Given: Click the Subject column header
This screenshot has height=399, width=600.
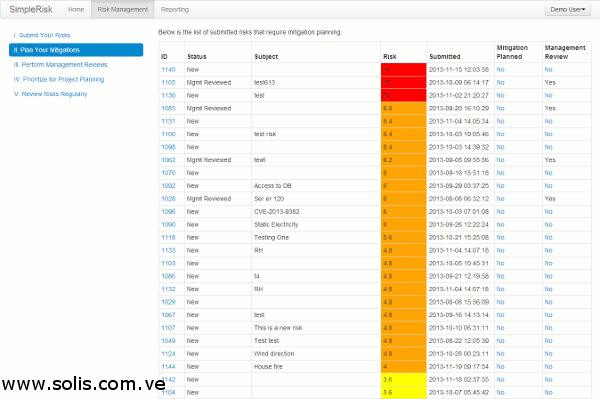Looking at the screenshot, I should point(266,57).
